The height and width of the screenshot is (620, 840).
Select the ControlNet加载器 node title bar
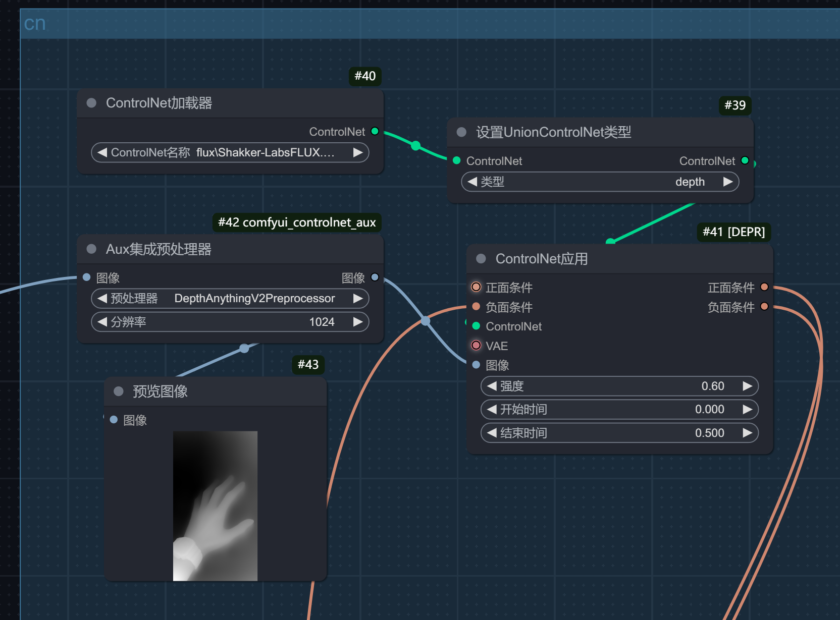coord(230,103)
